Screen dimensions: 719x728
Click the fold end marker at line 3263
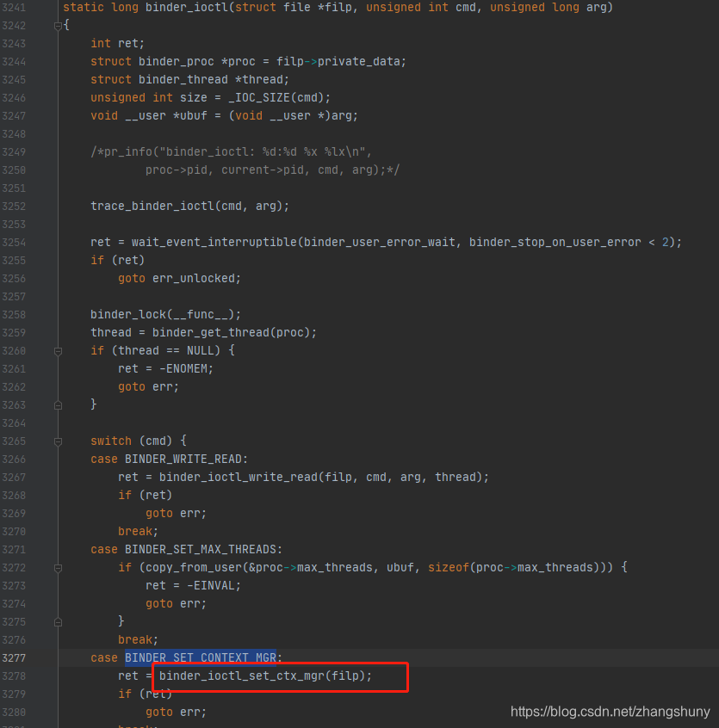[x=58, y=406]
